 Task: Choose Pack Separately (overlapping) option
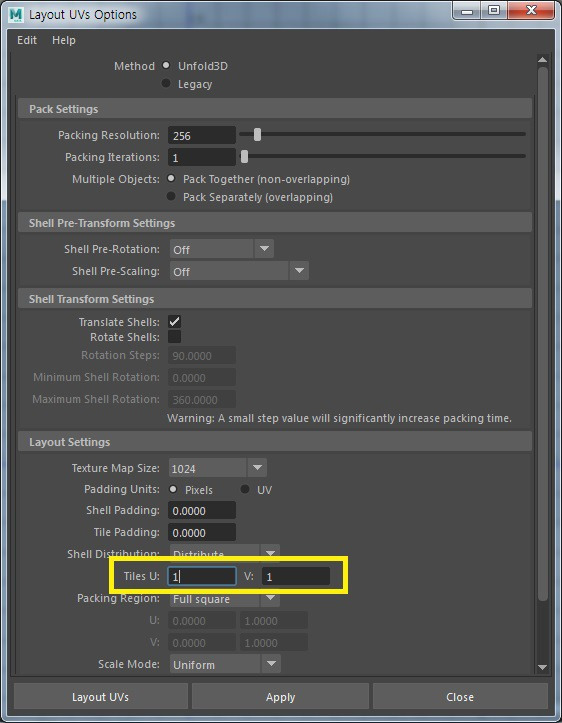click(171, 196)
